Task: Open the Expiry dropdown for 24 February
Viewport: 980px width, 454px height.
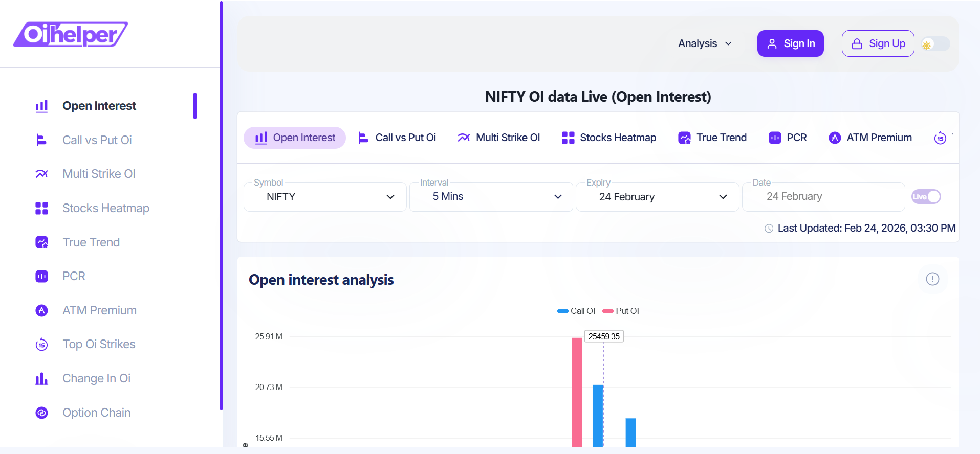Action: pyautogui.click(x=657, y=197)
